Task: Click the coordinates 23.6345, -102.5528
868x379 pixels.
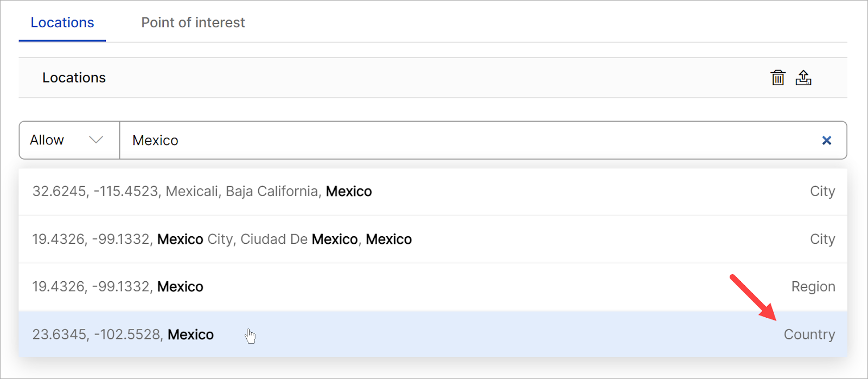Action: pyautogui.click(x=98, y=334)
